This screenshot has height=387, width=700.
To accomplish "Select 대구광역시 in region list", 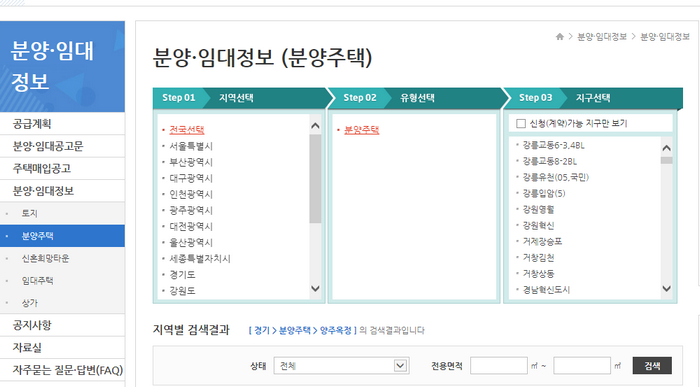I will (x=191, y=178).
